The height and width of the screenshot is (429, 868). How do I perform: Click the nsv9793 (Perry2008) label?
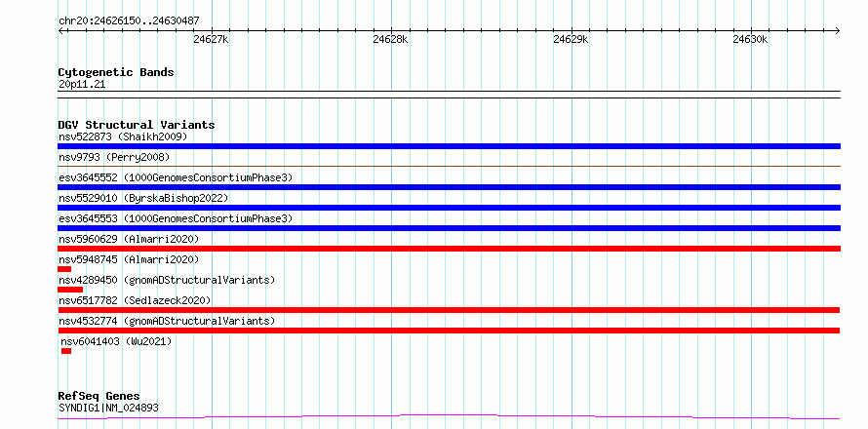(x=114, y=157)
